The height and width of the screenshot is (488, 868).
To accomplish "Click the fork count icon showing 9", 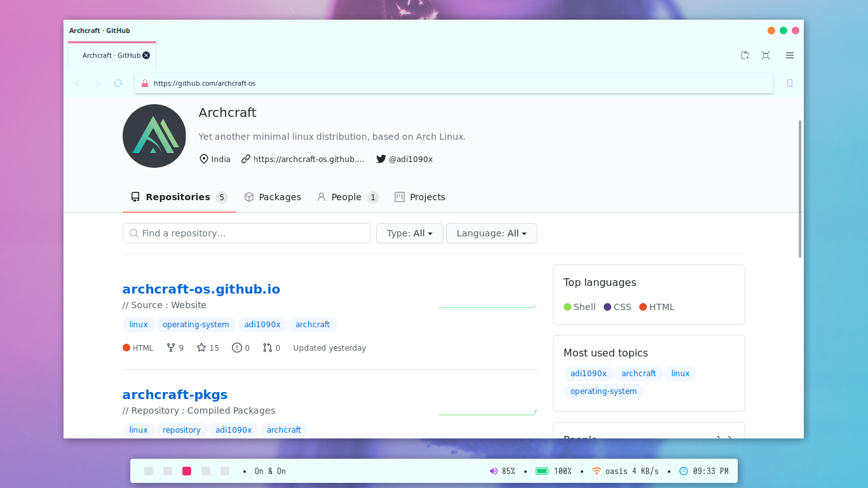I will click(171, 348).
